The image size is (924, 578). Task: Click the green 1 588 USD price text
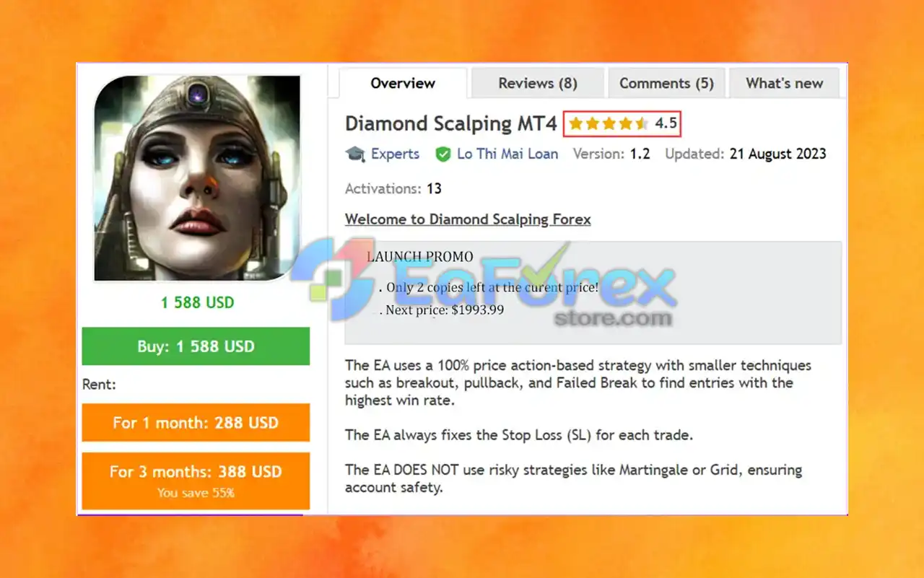(197, 302)
